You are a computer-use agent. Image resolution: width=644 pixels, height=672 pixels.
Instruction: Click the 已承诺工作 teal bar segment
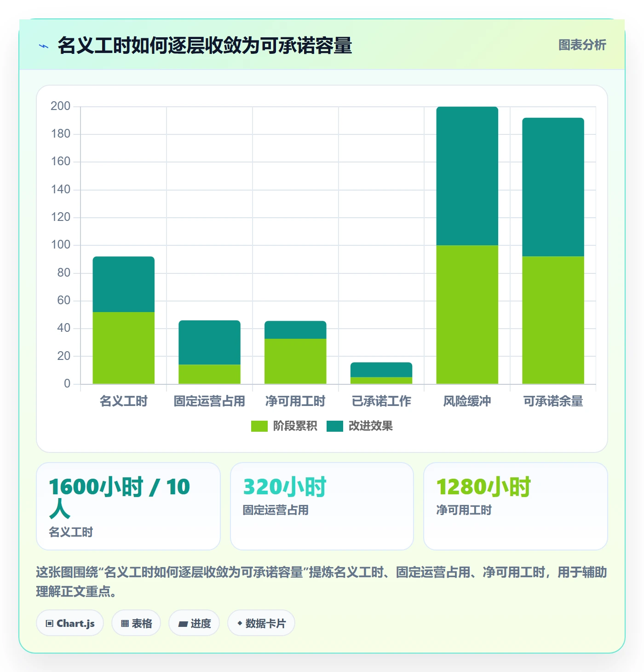(381, 370)
